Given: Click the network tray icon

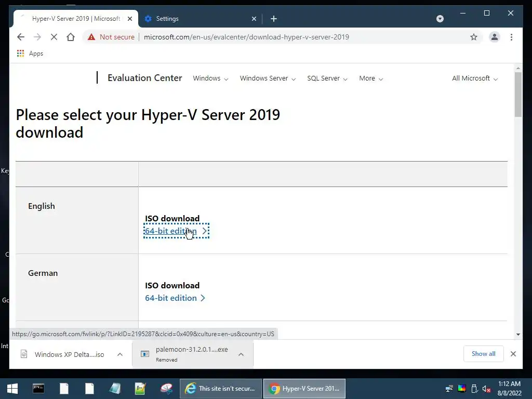Looking at the screenshot, I should (449, 389).
